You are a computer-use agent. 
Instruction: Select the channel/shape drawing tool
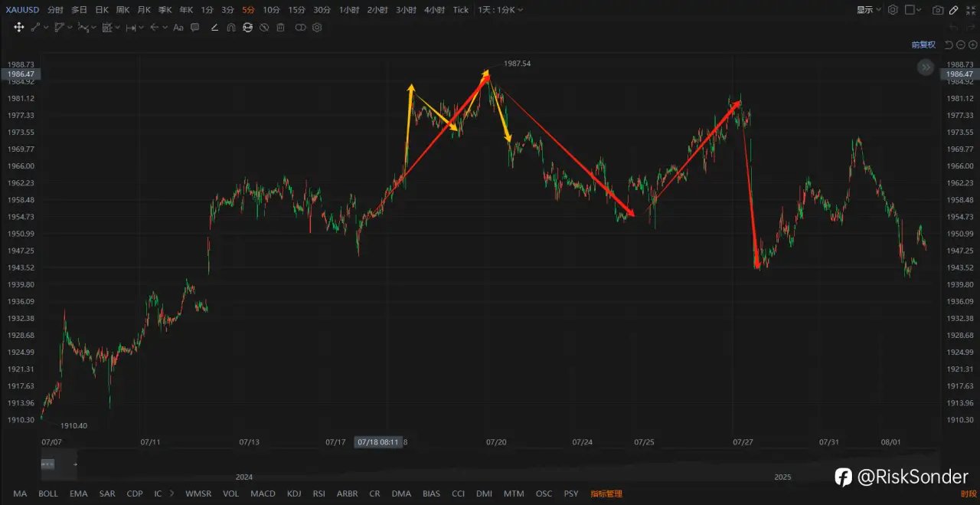click(x=59, y=27)
